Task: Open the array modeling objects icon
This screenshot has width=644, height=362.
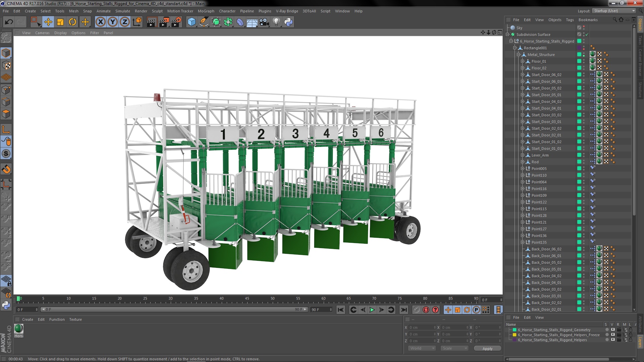Action: 228,22
